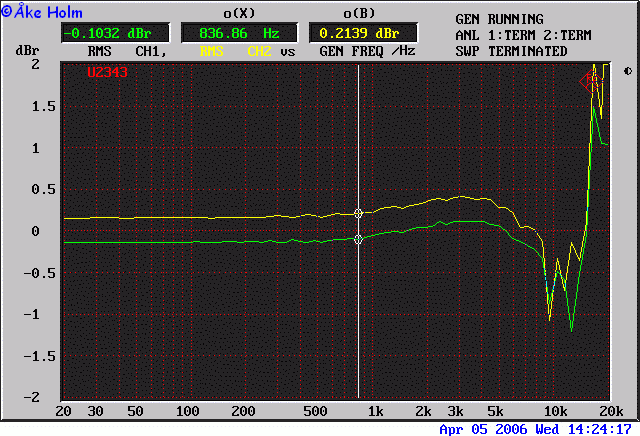Screen dimensions: 640x436
Task: Click the circle marker on yellow trace
Action: click(x=358, y=213)
